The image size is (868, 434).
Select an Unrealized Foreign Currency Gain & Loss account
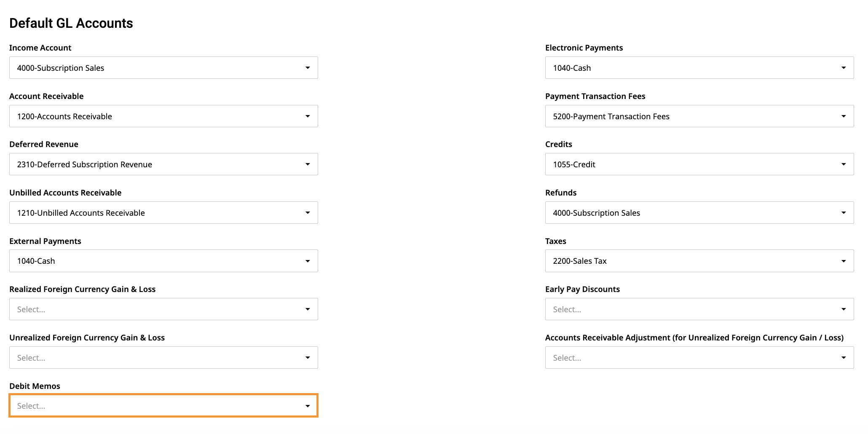(163, 358)
